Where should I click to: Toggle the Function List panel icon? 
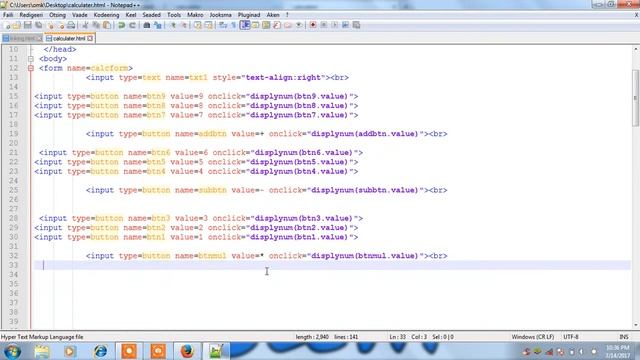coord(277,25)
